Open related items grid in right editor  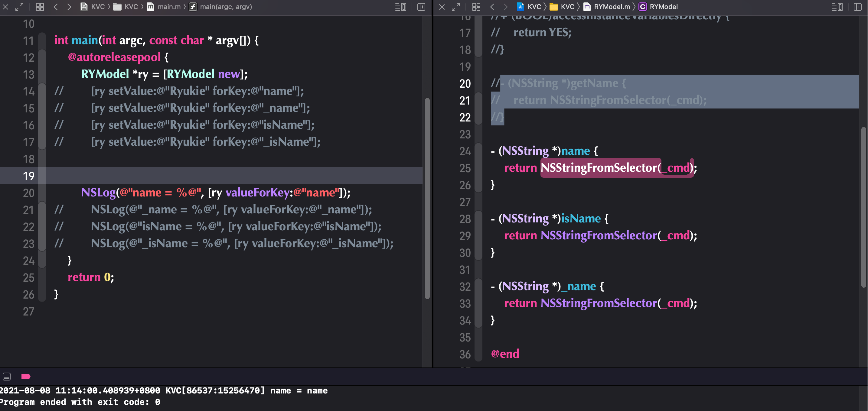point(476,7)
